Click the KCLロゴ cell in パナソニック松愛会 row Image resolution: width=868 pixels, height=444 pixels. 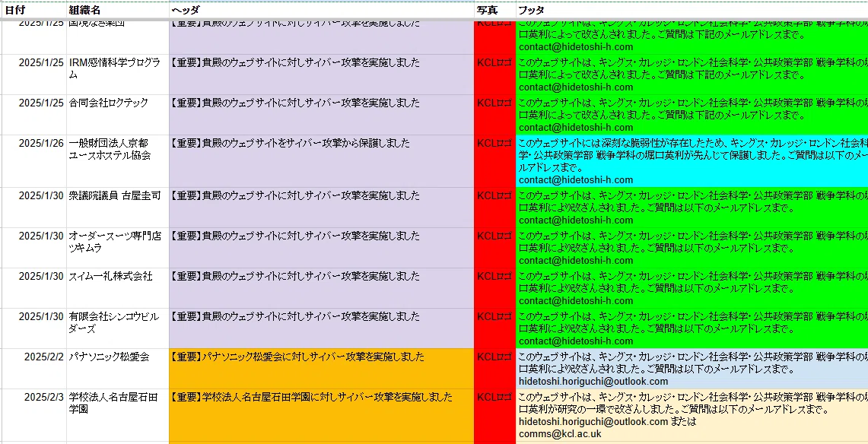pyautogui.click(x=495, y=369)
